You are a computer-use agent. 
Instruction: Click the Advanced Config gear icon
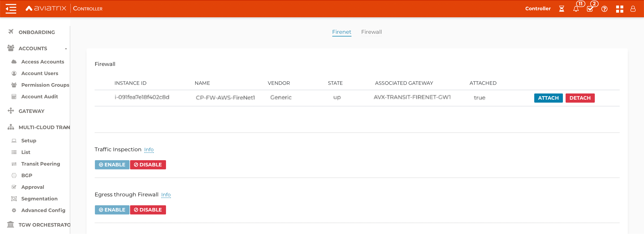pyautogui.click(x=14, y=210)
